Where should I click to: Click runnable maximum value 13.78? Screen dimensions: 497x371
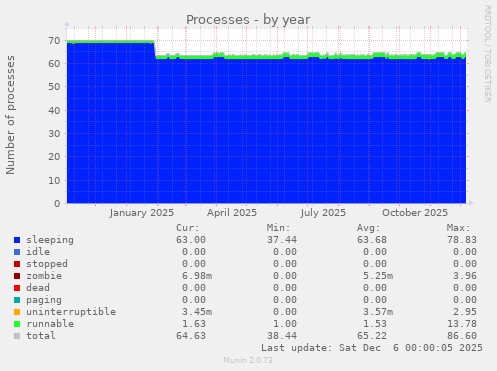tap(462, 324)
